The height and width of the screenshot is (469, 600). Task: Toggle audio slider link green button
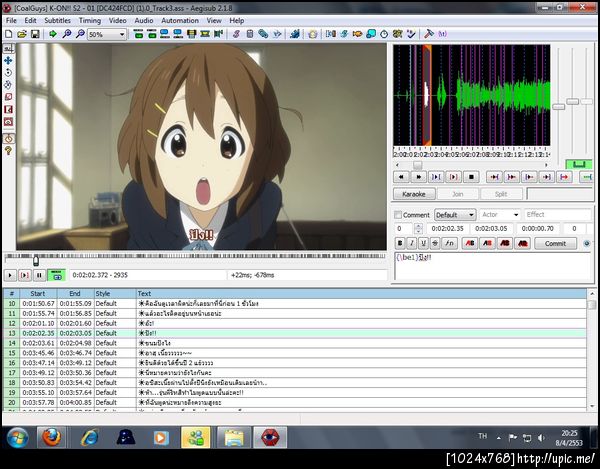[x=579, y=164]
